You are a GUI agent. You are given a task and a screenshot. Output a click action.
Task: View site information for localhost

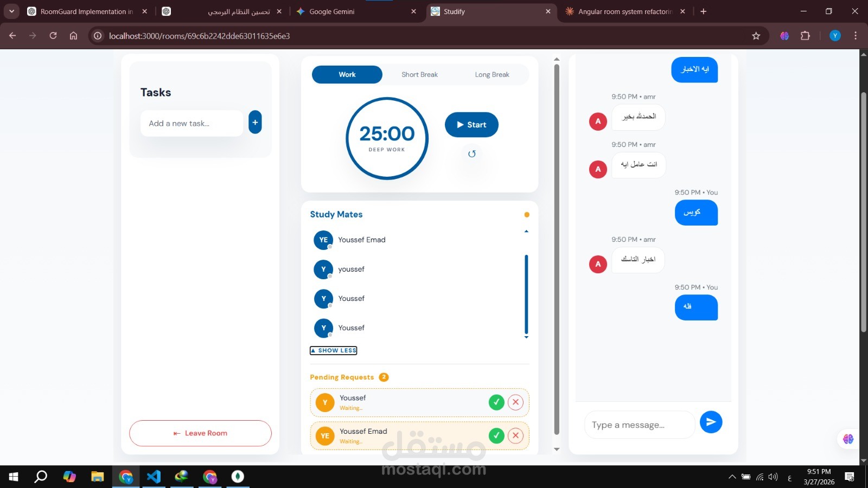click(x=98, y=36)
